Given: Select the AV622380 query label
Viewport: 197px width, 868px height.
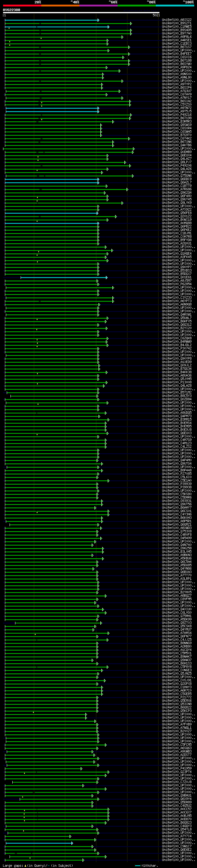Looking at the screenshot, I should click(11, 10).
